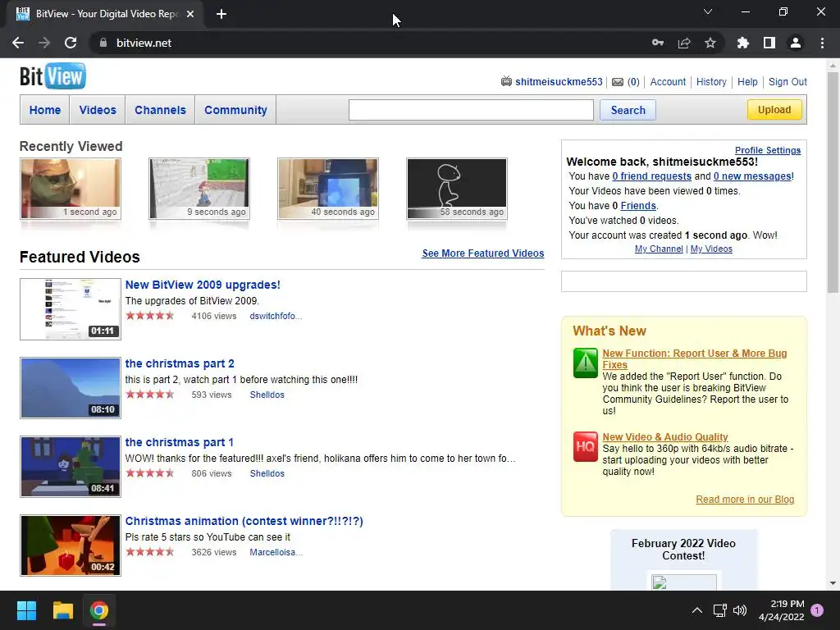Open My Videos link
Viewport: 840px width, 630px height.
pyautogui.click(x=711, y=249)
